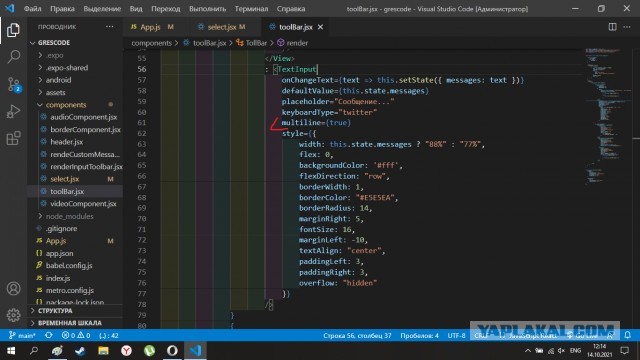Click Строка 56, столбец 37 status item
Screen dimensions: 640x360
point(357,336)
